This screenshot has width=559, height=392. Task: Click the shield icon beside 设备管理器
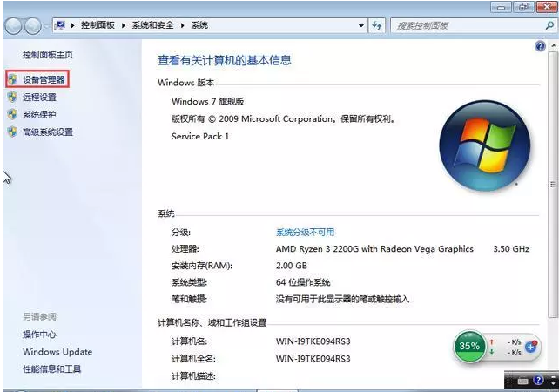pos(12,79)
